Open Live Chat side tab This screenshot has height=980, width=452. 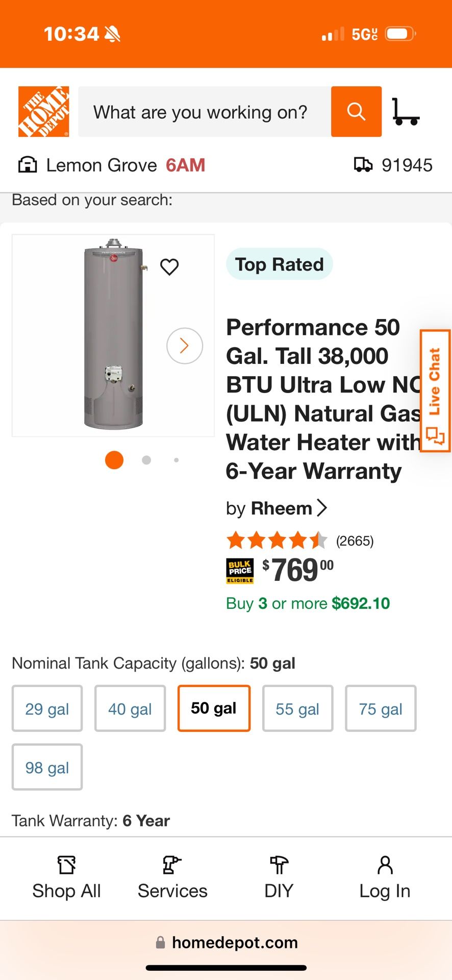(435, 391)
